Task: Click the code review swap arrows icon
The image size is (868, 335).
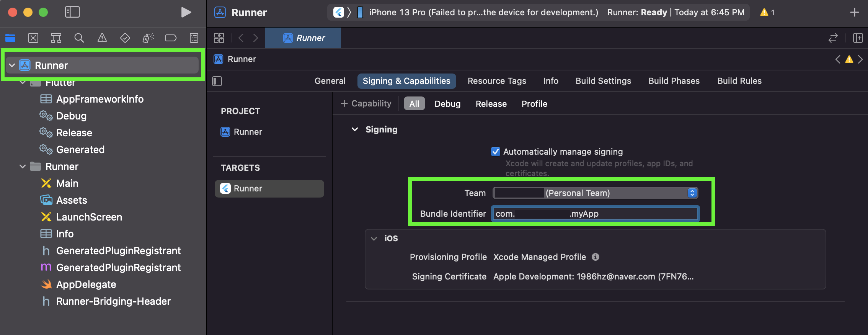Action: (833, 38)
